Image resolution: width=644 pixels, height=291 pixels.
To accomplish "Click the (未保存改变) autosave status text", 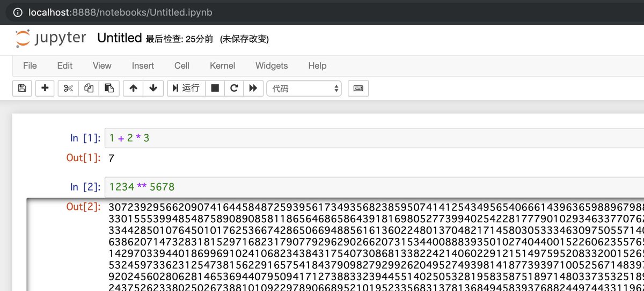I will [x=244, y=39].
